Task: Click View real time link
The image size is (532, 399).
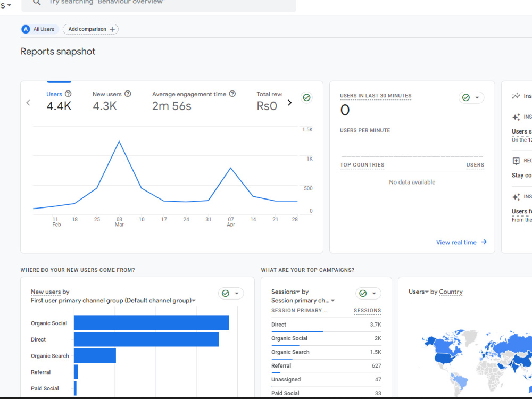Action: 456,242
